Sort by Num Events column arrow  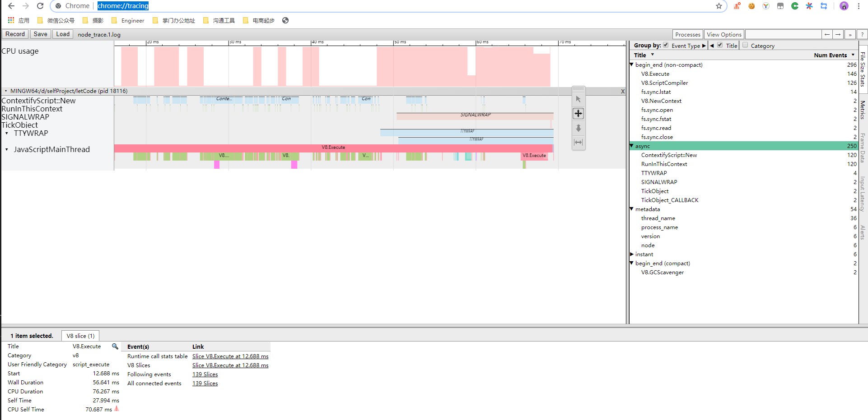pos(853,55)
